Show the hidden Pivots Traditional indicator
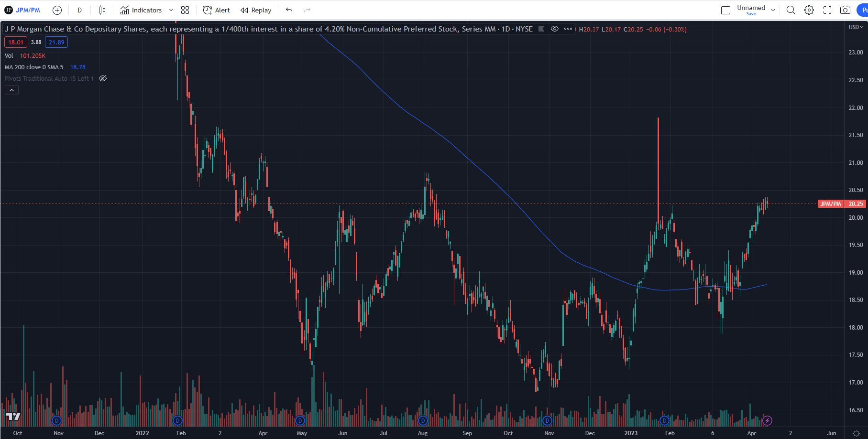 coord(103,78)
